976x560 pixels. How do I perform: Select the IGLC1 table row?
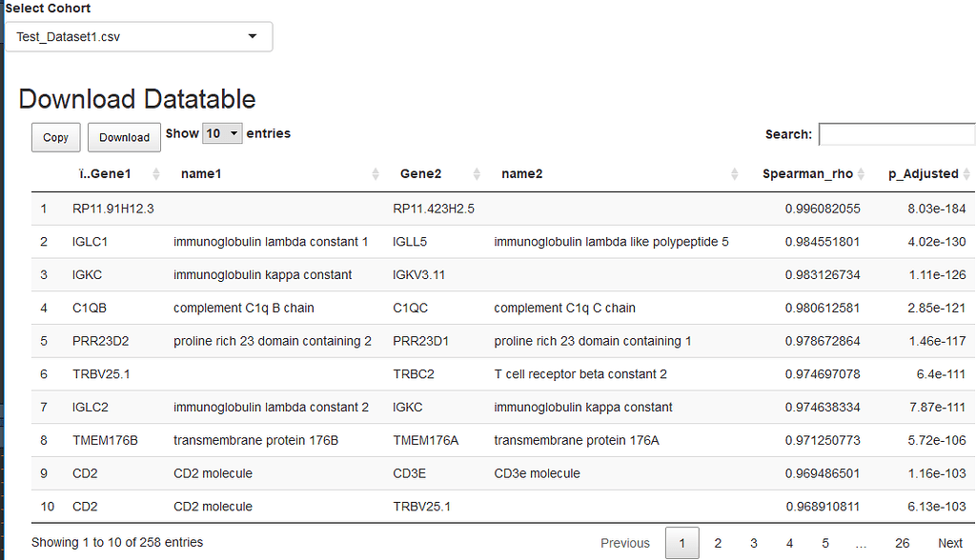point(381,242)
